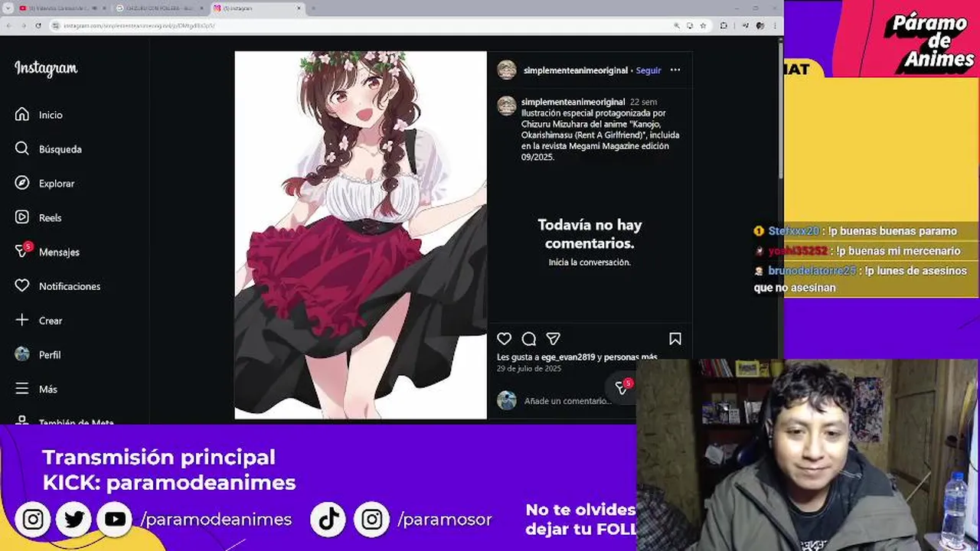Open a new browser tab
The image size is (980, 551).
[313, 8]
